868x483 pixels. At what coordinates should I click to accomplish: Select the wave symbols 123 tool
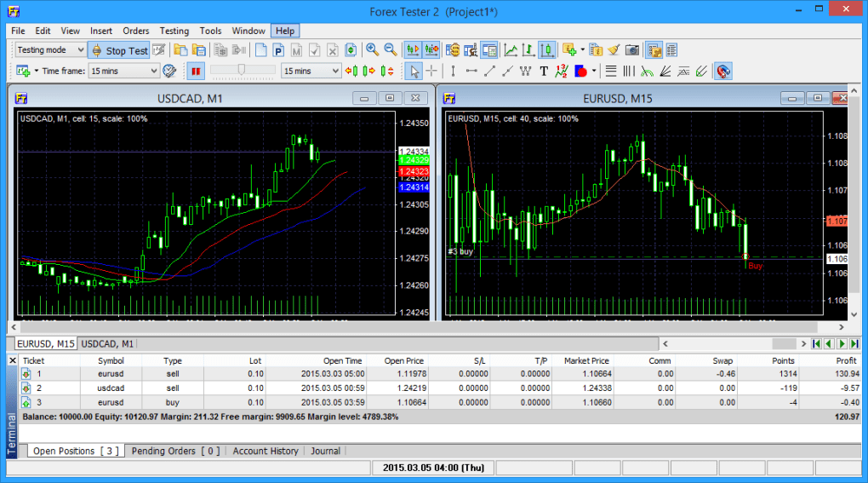pyautogui.click(x=562, y=71)
